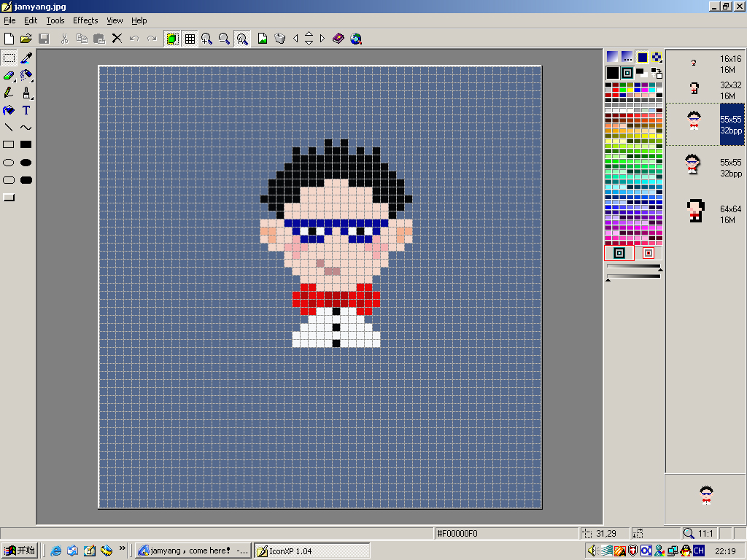The height and width of the screenshot is (560, 747).
Task: Pick the eyedropper color picker tool
Action: [26, 58]
